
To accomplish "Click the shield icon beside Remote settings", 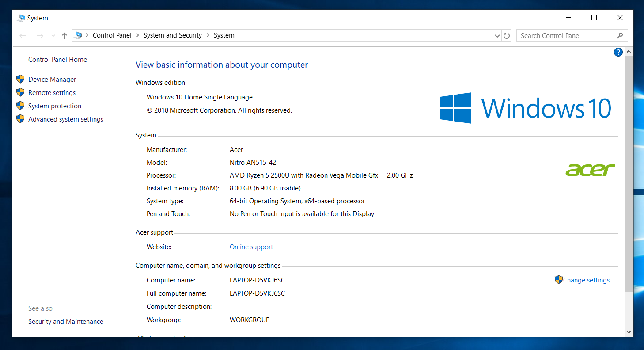I will (x=20, y=92).
